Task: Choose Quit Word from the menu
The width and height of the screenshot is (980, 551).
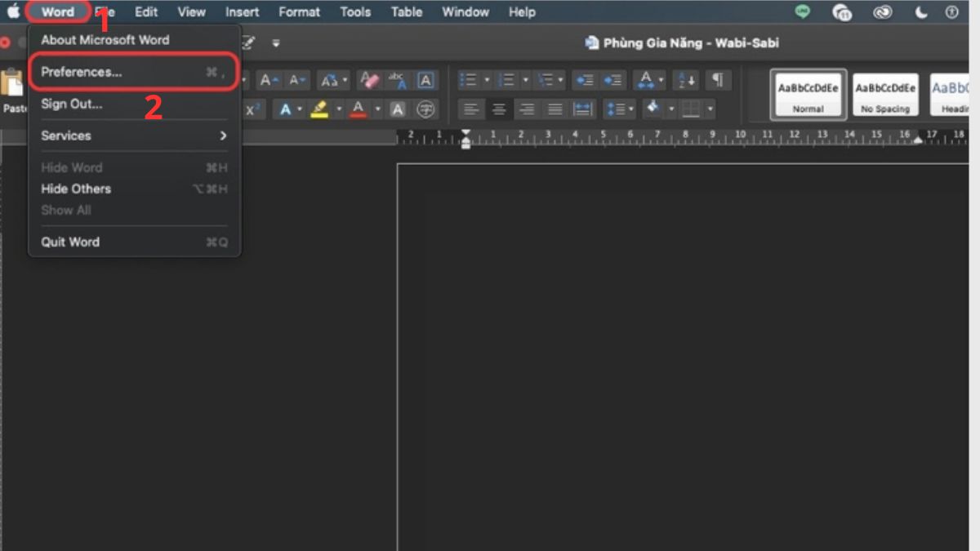Action: tap(70, 242)
